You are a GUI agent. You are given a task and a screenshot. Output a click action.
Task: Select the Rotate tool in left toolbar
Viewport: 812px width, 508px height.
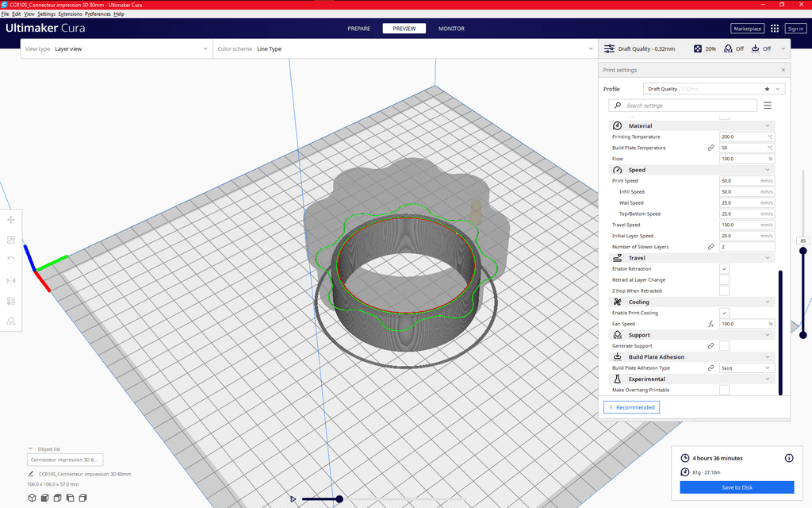pyautogui.click(x=11, y=260)
